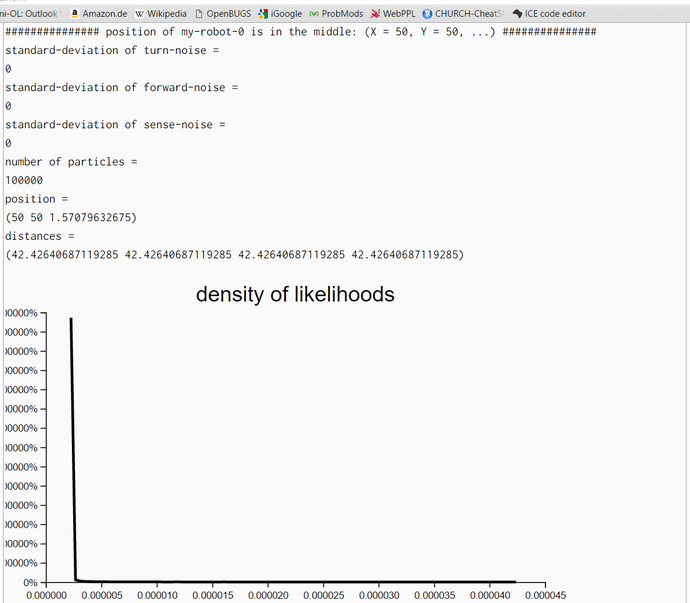The height and width of the screenshot is (603, 690).
Task: Click the 'distances =' label line
Action: pyautogui.click(x=40, y=236)
